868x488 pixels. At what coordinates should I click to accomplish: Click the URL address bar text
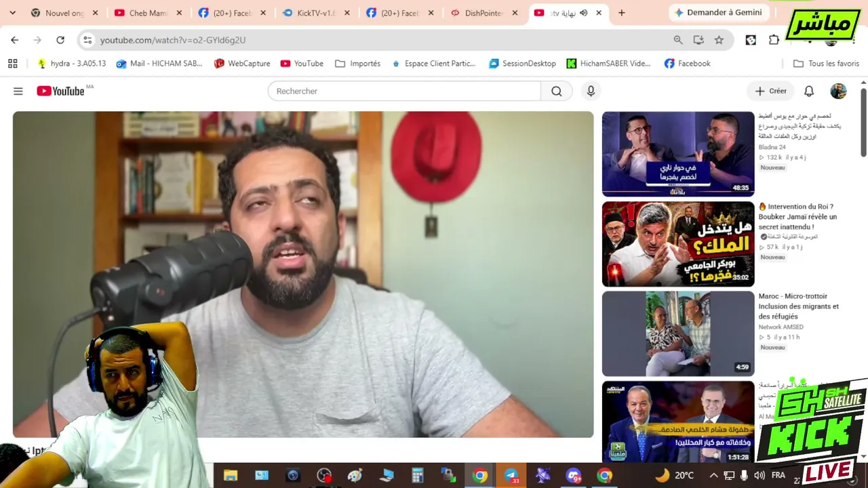click(173, 40)
